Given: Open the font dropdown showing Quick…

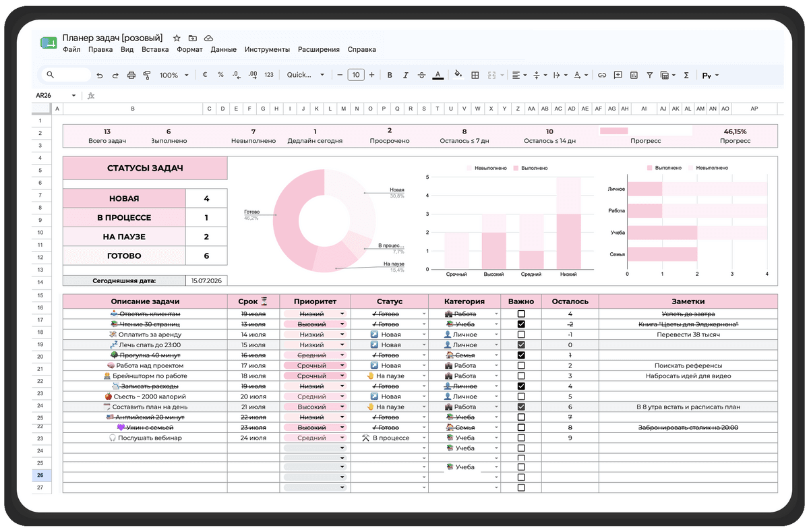Looking at the screenshot, I should click(x=305, y=75).
